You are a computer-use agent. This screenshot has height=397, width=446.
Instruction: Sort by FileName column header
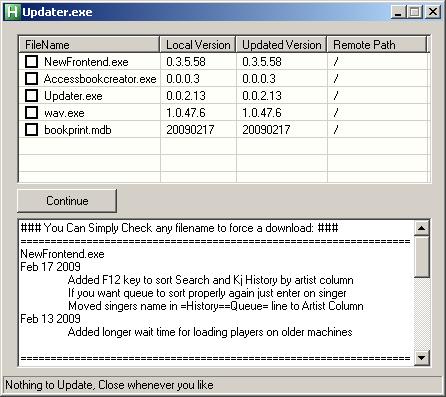click(x=89, y=44)
